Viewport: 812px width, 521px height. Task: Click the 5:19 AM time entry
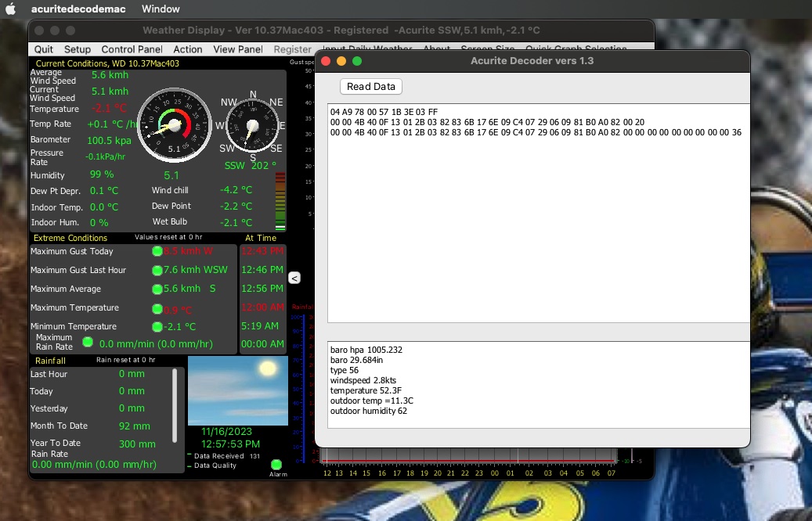click(x=260, y=326)
